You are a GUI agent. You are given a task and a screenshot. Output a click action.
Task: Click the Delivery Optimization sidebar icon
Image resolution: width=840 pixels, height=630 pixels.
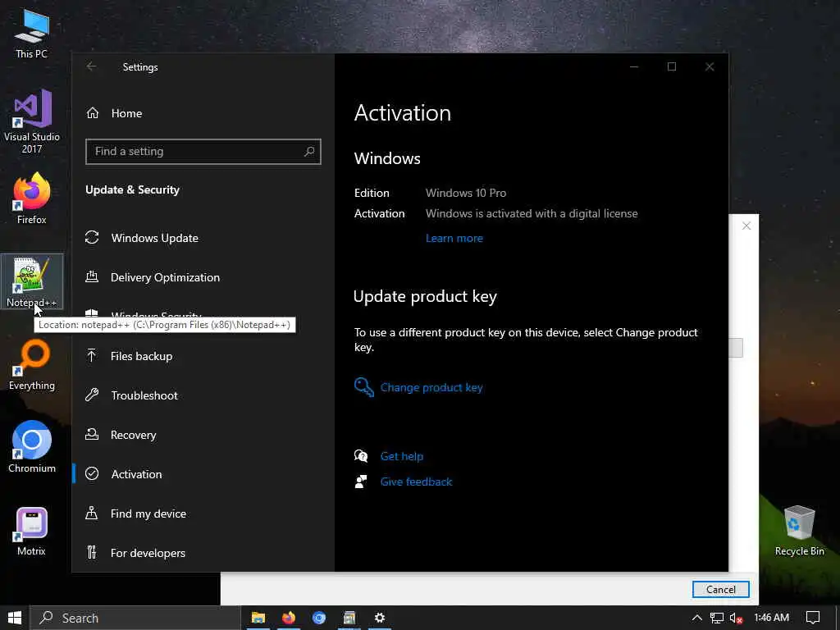(92, 277)
